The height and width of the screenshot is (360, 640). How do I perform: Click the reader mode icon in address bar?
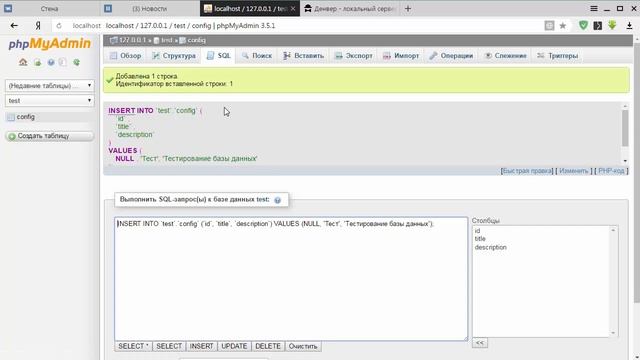(549, 25)
